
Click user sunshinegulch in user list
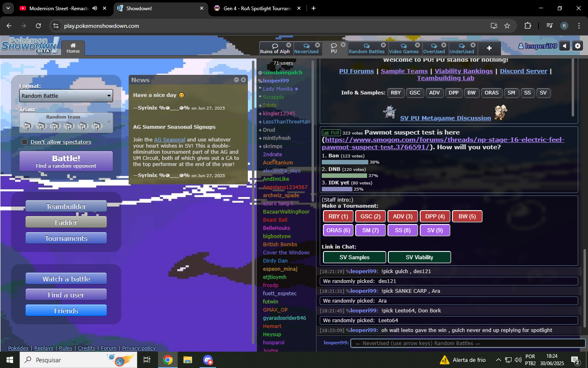(x=283, y=72)
